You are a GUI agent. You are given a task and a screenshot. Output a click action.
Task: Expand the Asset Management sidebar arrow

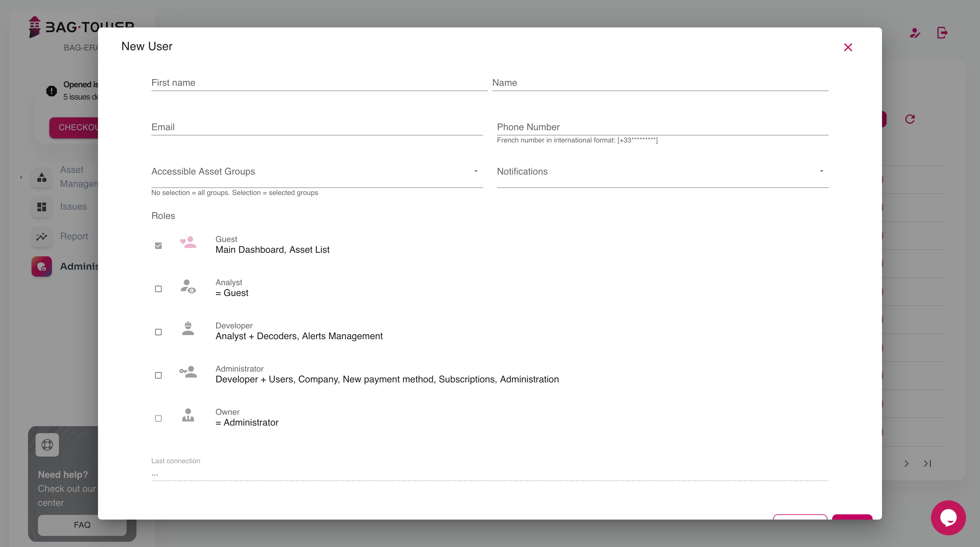[x=21, y=177]
